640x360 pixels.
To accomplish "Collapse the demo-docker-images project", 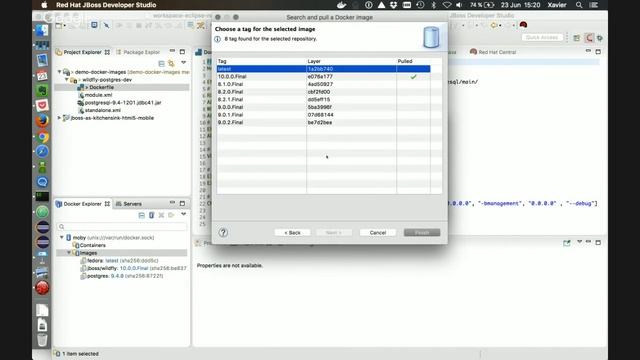I will (x=60, y=72).
